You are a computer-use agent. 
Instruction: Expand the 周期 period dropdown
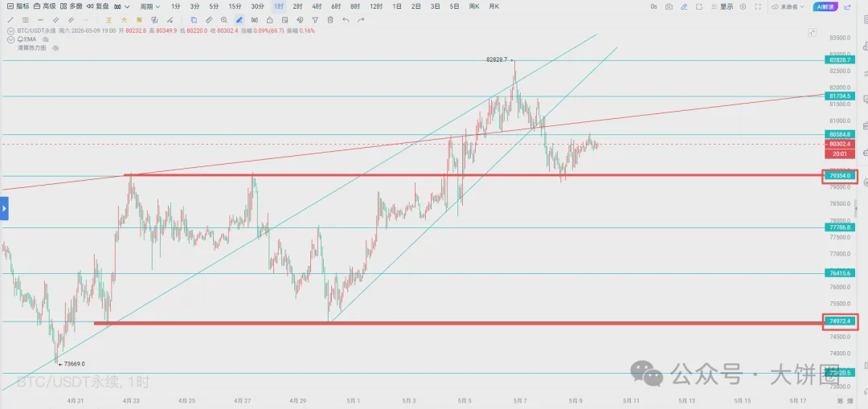[x=150, y=6]
